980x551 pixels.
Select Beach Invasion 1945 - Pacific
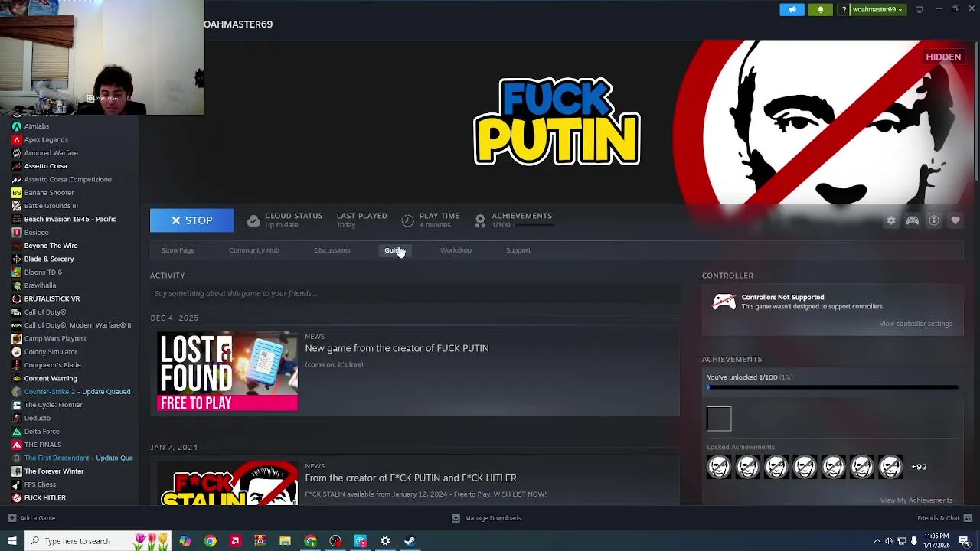tap(69, 219)
